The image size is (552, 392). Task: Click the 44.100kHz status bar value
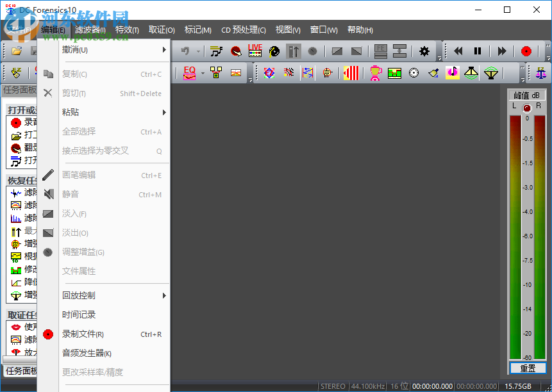pyautogui.click(x=367, y=386)
